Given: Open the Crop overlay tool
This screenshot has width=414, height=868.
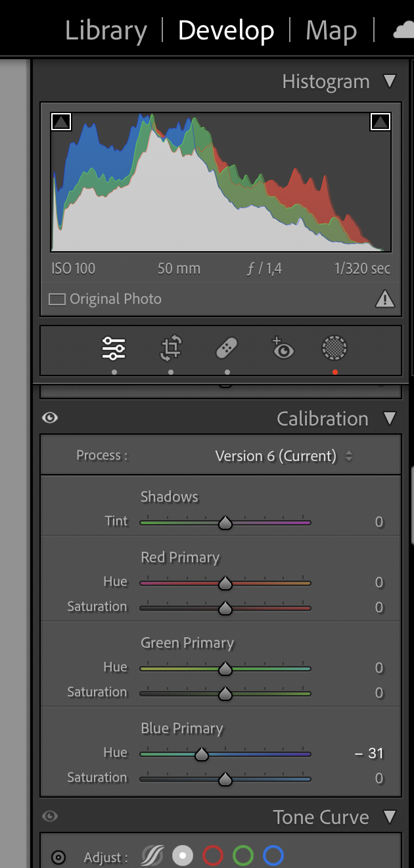Looking at the screenshot, I should [x=171, y=349].
